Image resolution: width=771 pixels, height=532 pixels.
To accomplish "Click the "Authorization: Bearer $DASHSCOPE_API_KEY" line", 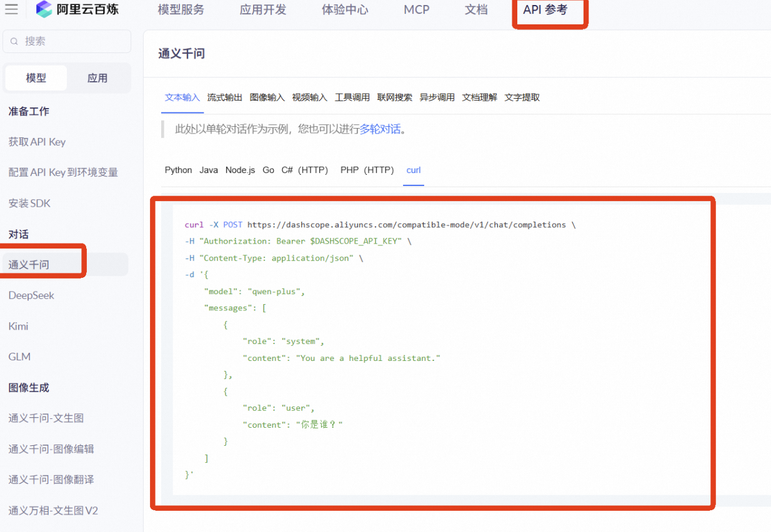I will click(298, 241).
